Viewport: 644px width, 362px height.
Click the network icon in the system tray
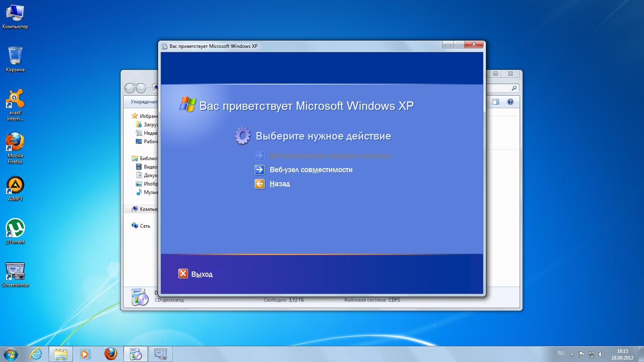(592, 354)
